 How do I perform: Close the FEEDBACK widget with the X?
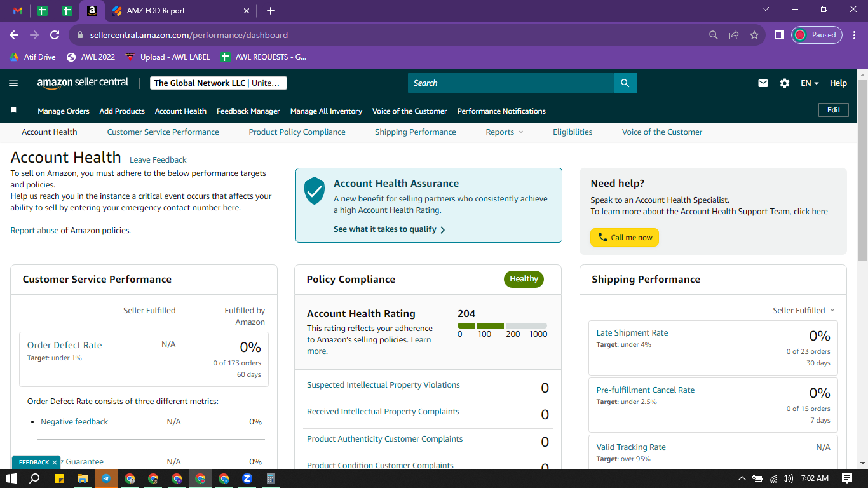55,463
